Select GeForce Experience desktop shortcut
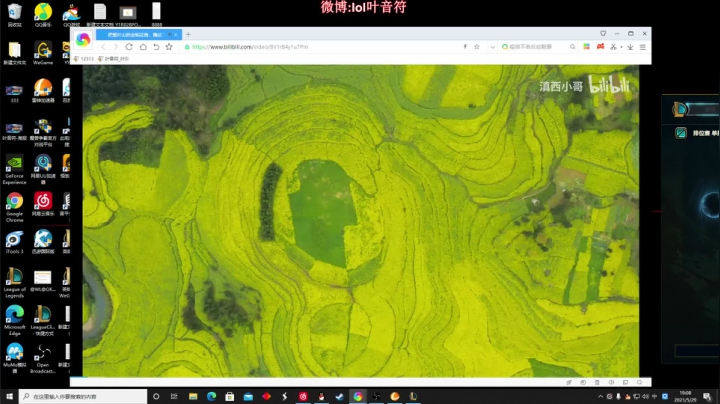Viewport: 720px width, 404px height. pyautogui.click(x=15, y=169)
